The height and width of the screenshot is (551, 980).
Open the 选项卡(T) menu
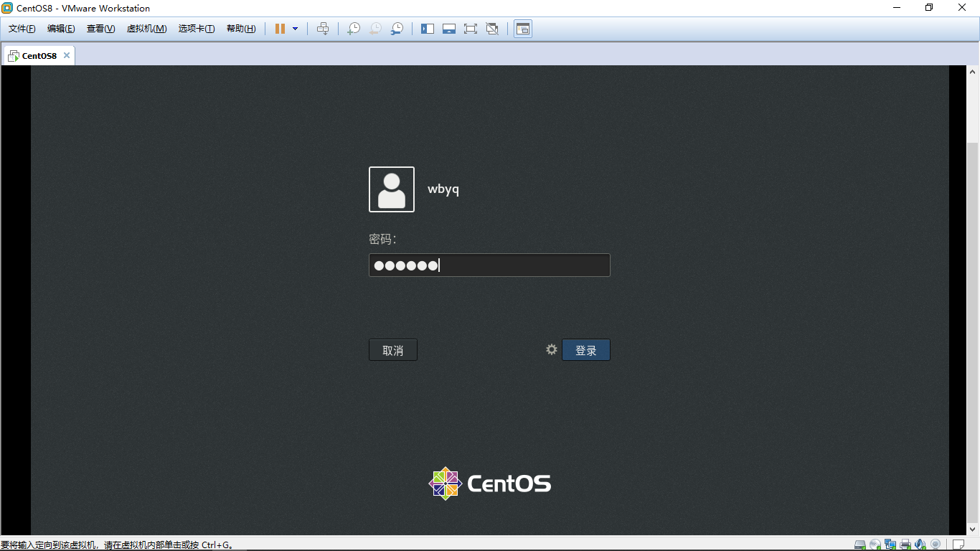197,29
